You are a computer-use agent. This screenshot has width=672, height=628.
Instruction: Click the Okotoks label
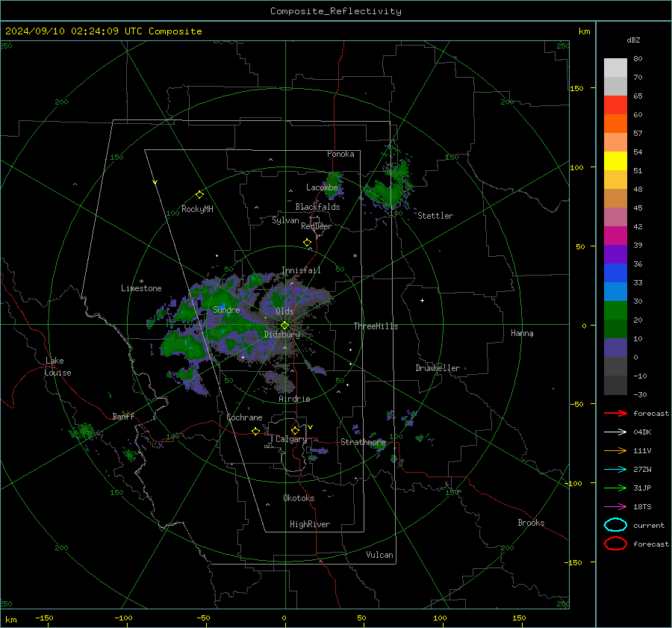[x=299, y=498]
